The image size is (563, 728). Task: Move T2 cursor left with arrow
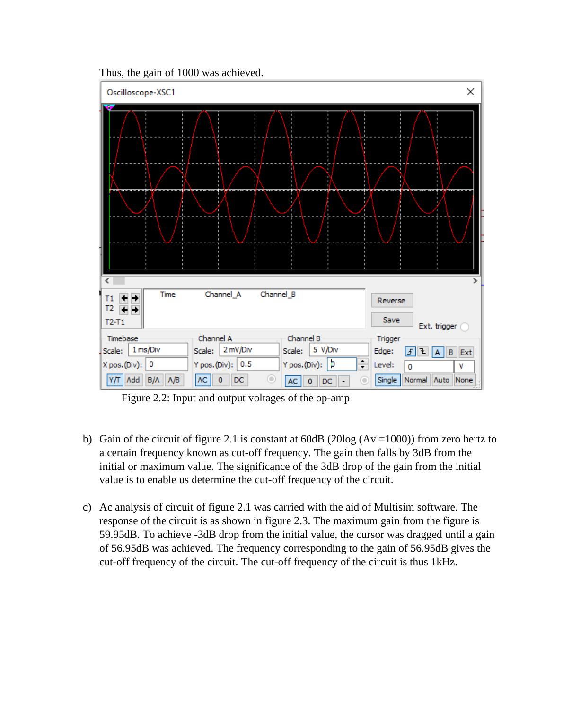124,310
